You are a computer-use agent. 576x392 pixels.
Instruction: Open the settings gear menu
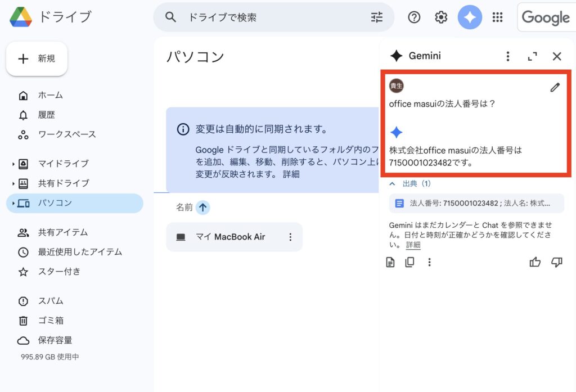tap(441, 17)
